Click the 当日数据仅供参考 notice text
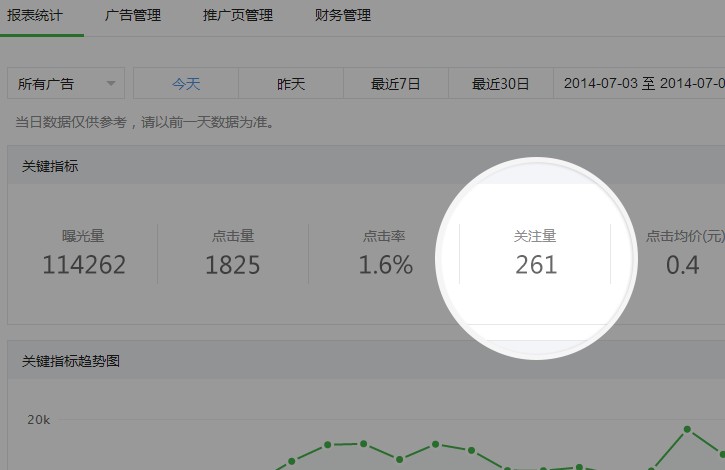The height and width of the screenshot is (470, 725). tap(145, 123)
